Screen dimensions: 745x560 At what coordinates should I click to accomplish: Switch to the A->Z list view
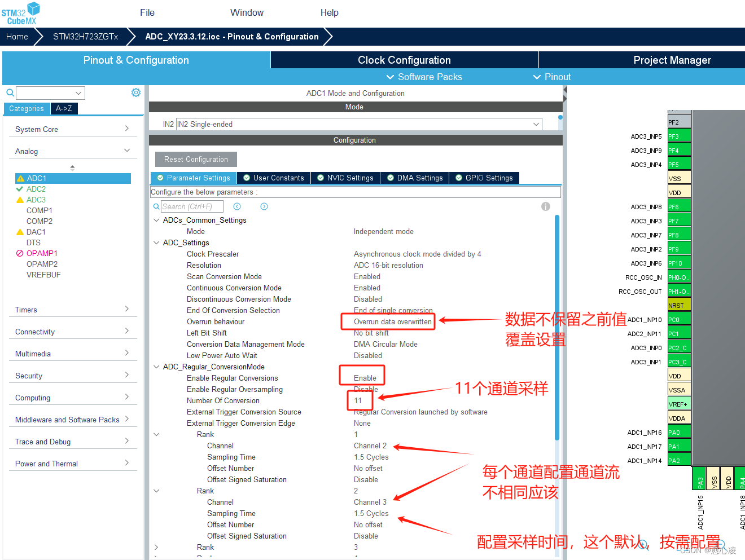64,108
